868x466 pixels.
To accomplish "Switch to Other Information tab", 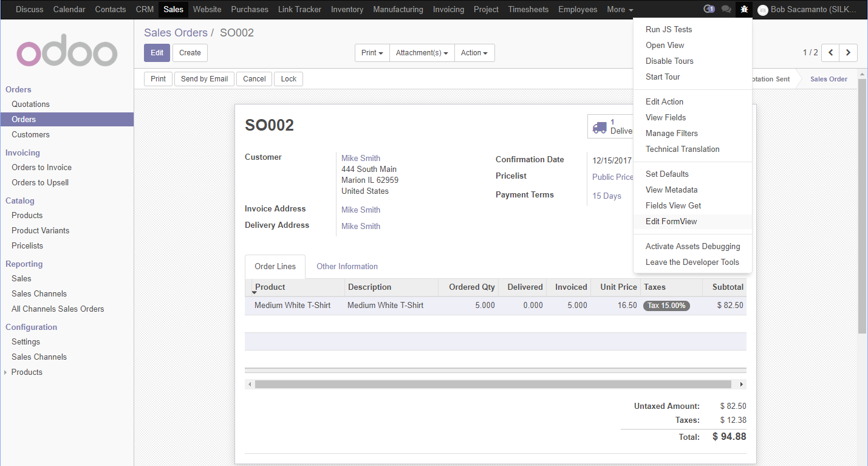I will tap(347, 266).
